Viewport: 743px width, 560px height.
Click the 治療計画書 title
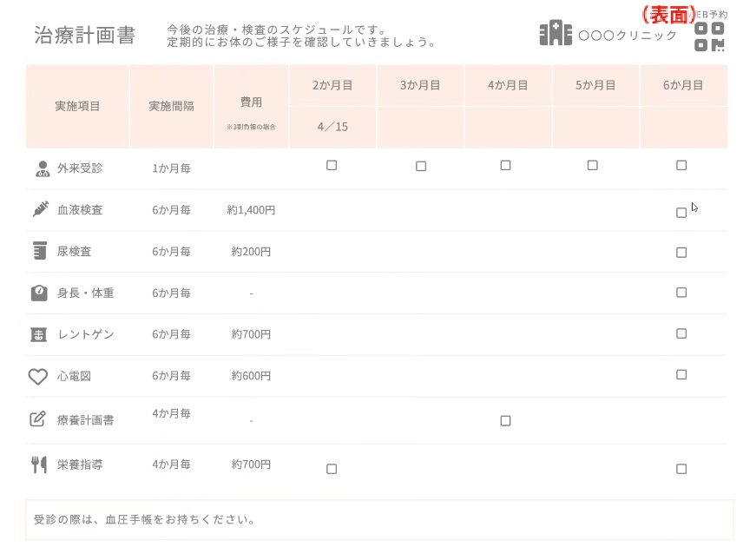[x=85, y=36]
